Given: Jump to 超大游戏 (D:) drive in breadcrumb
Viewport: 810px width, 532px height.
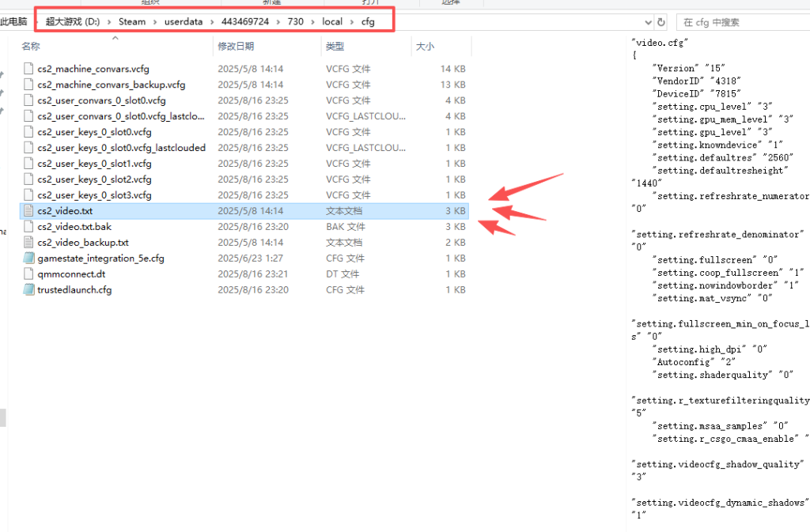Looking at the screenshot, I should point(75,22).
